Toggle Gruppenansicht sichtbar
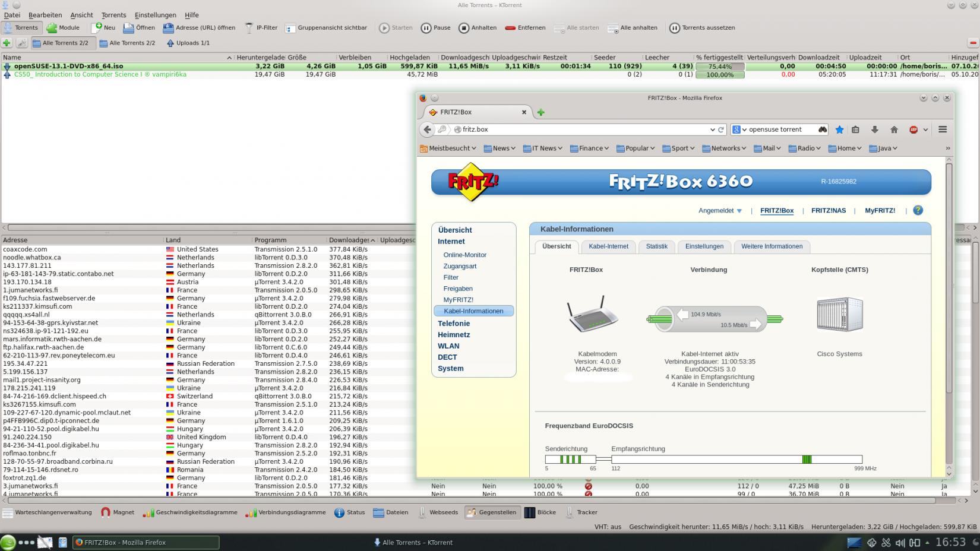 coord(327,27)
